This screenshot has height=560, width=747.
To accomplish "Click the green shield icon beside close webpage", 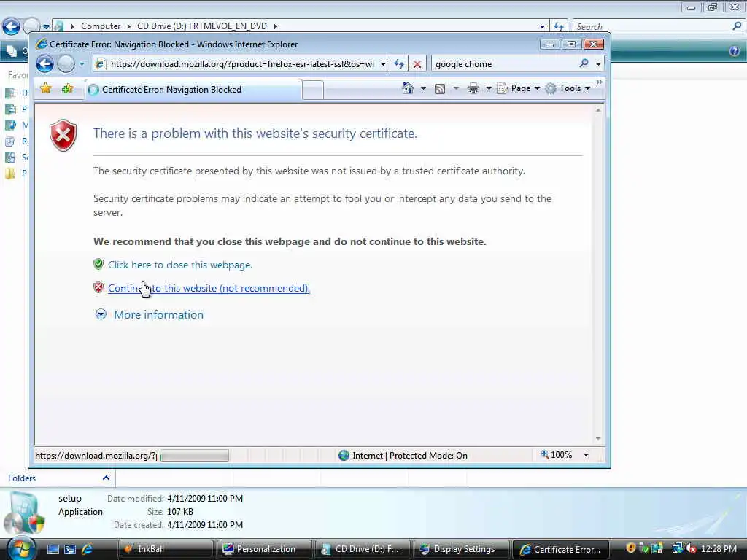I will point(98,264).
